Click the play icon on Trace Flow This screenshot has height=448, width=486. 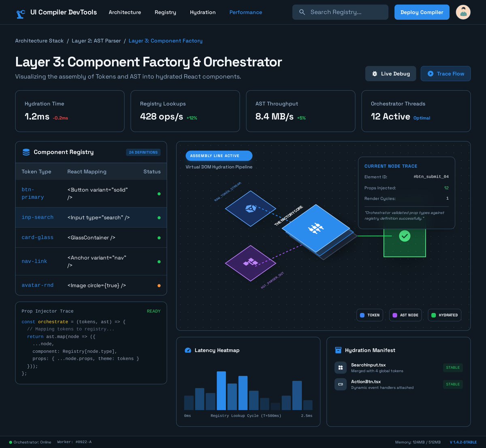pyautogui.click(x=431, y=74)
